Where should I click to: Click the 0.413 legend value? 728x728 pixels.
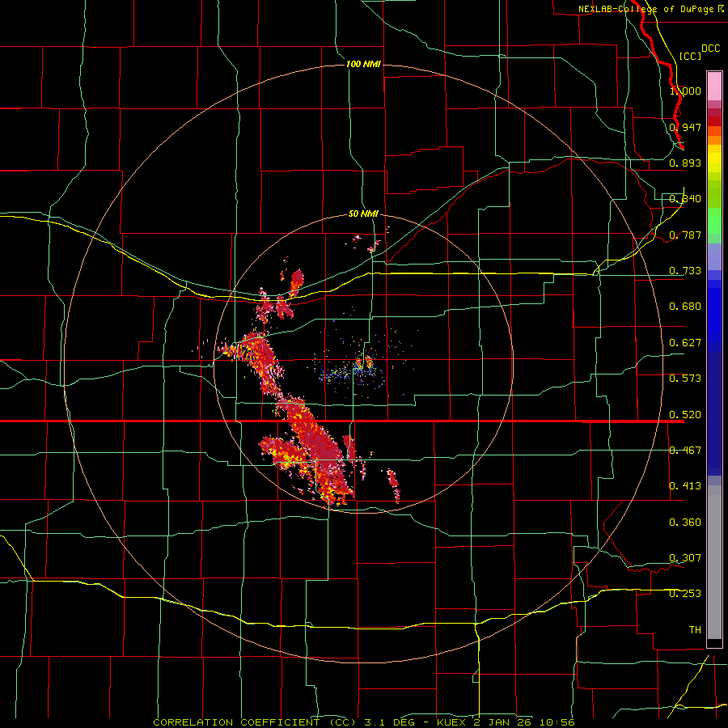pos(685,486)
